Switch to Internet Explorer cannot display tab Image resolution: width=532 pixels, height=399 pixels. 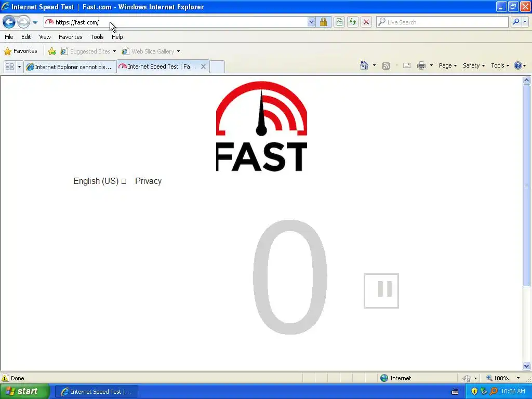pos(70,67)
